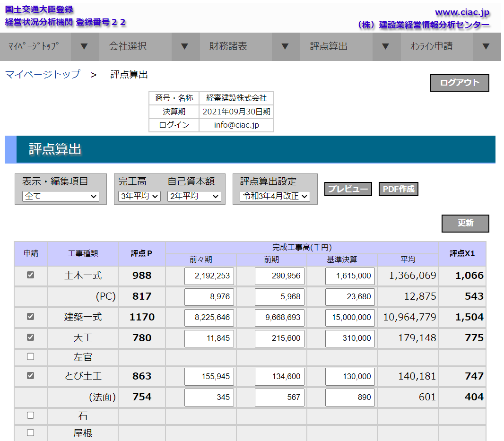This screenshot has width=504, height=441.
Task: Click the プレビュー button
Action: pyautogui.click(x=348, y=189)
